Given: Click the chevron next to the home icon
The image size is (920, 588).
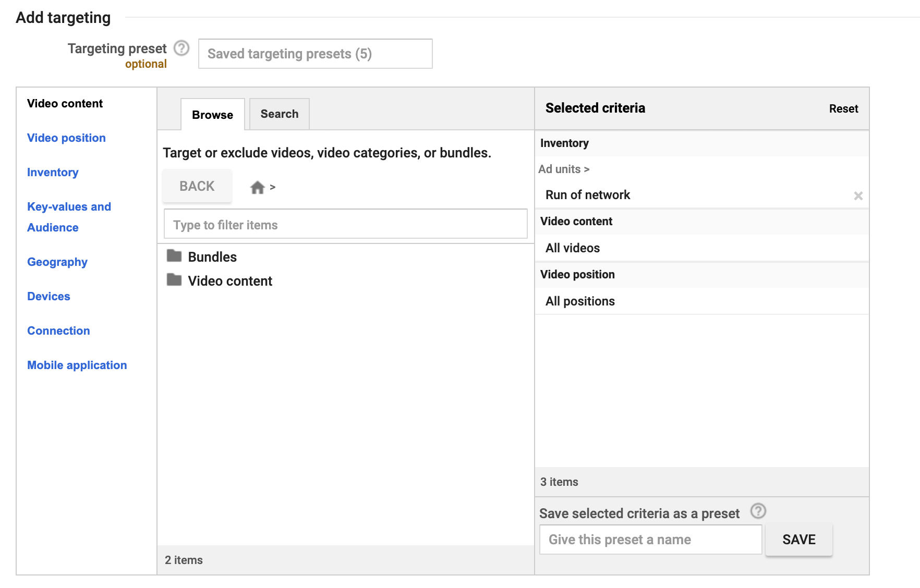Looking at the screenshot, I should [273, 188].
